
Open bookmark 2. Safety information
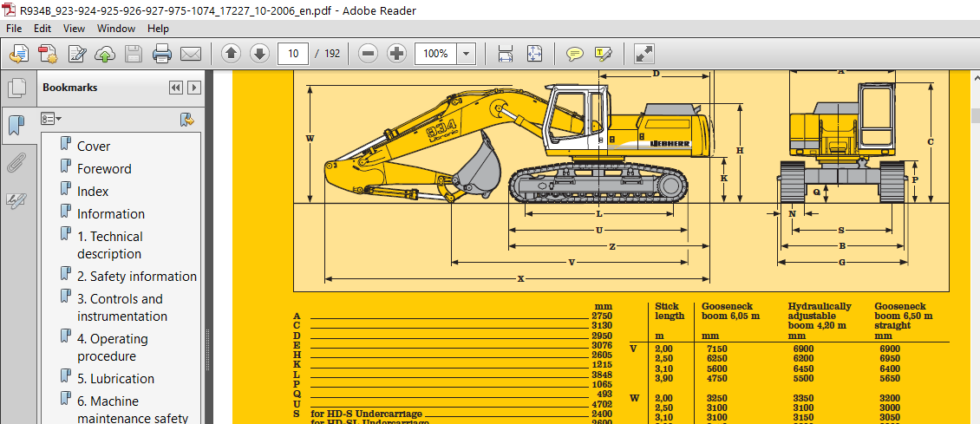[x=137, y=276]
